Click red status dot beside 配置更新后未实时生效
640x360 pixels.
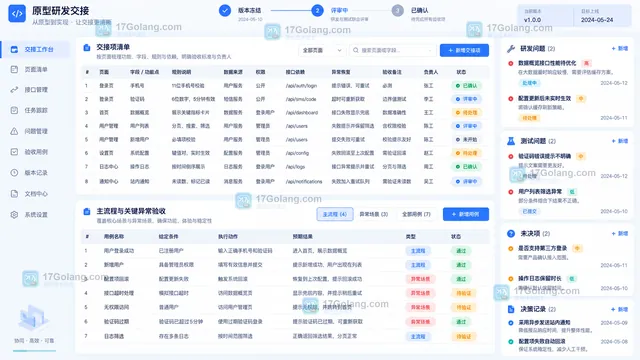point(511,99)
